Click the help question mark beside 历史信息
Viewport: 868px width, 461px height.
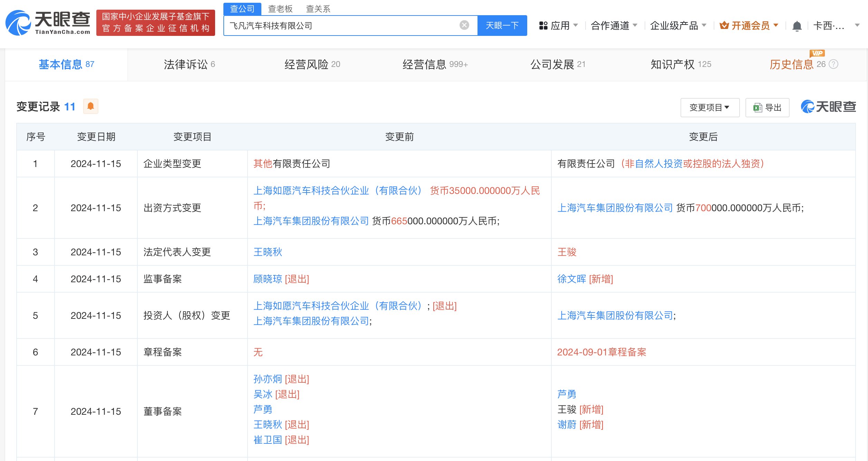click(833, 64)
